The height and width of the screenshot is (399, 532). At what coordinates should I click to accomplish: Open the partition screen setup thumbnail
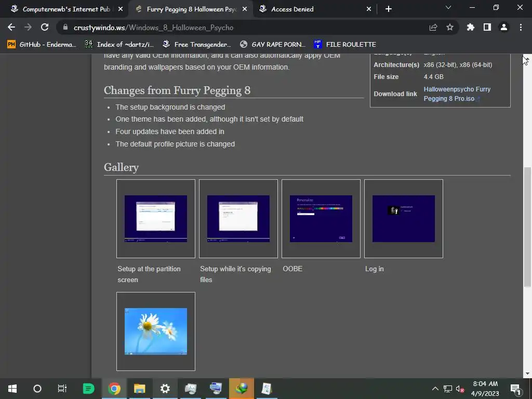tap(156, 219)
